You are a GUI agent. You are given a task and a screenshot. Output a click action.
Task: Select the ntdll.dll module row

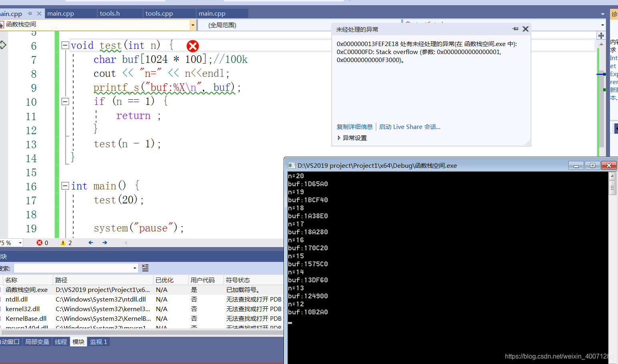point(142,299)
